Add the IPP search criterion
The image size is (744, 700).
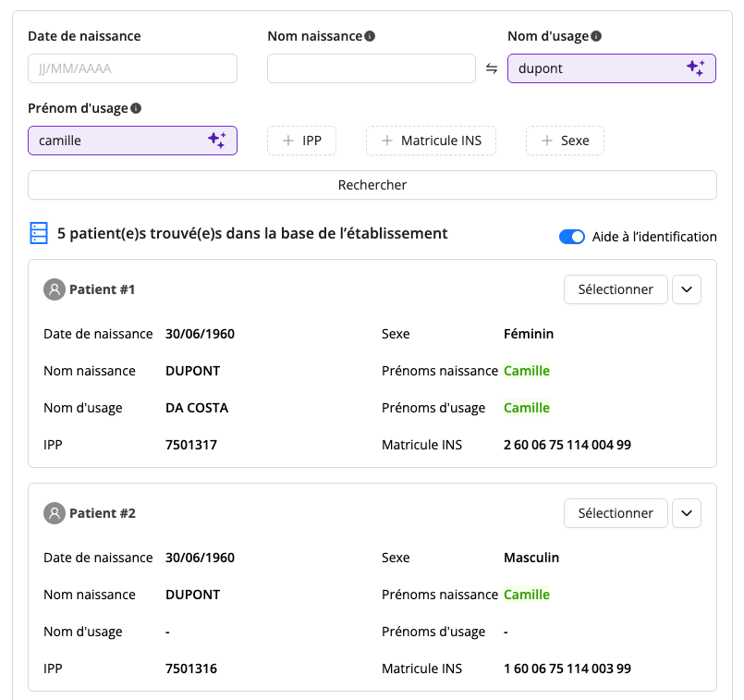pos(302,141)
